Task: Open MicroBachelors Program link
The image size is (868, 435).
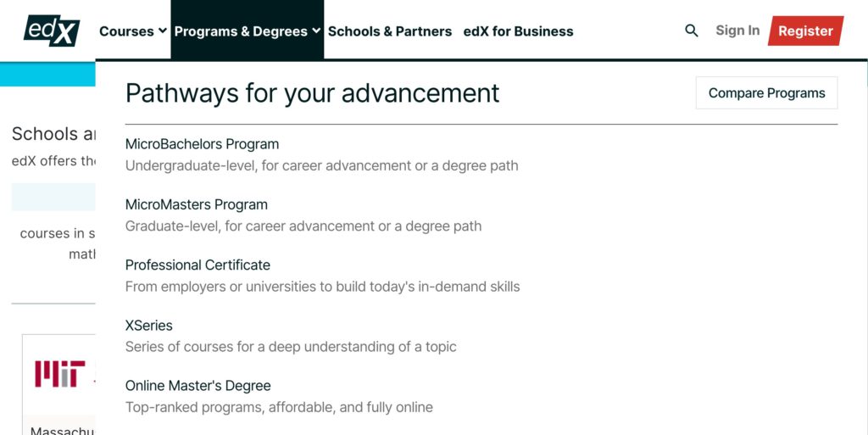Action: coord(202,144)
